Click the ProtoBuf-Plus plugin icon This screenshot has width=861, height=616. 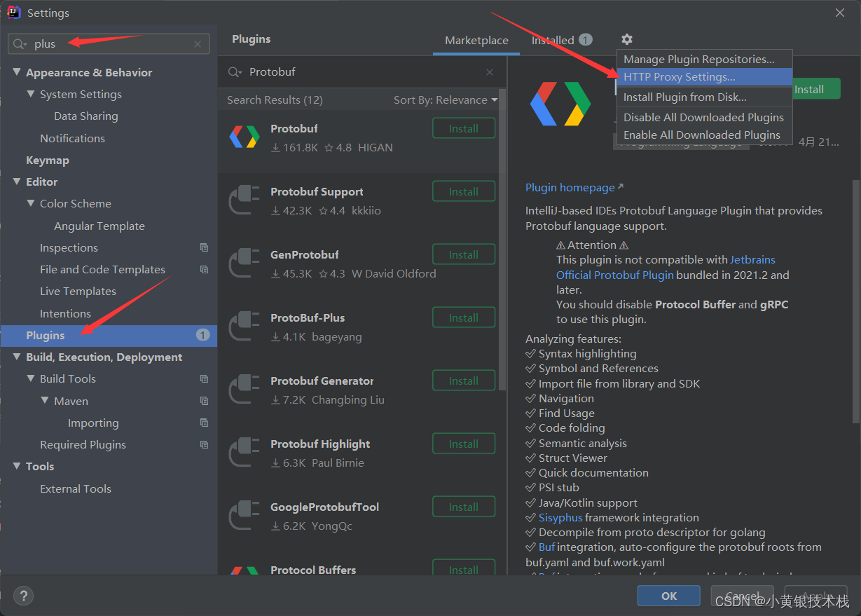click(x=244, y=327)
